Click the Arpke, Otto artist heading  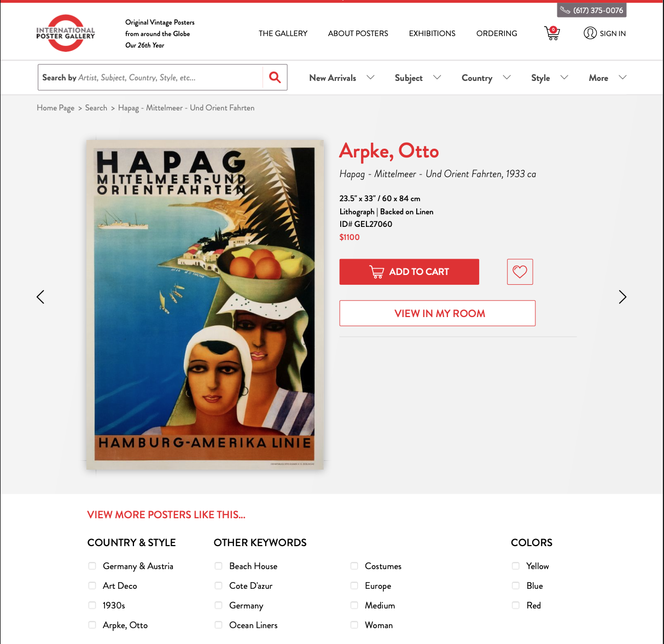pos(389,151)
